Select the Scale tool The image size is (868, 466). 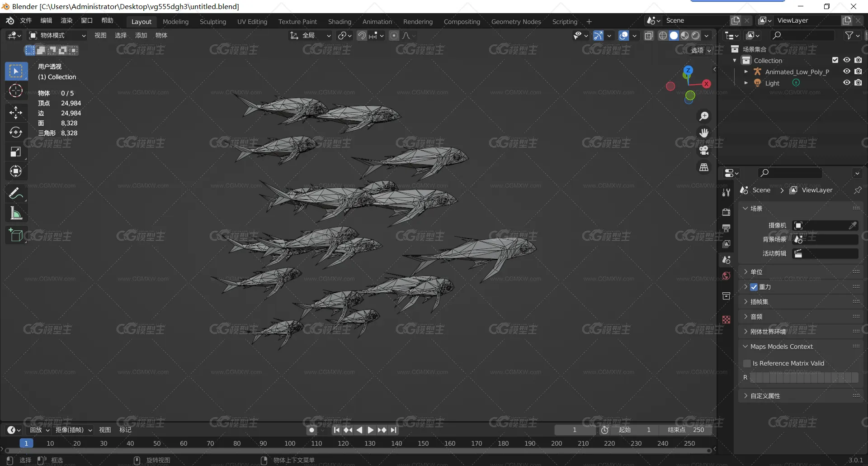point(16,152)
